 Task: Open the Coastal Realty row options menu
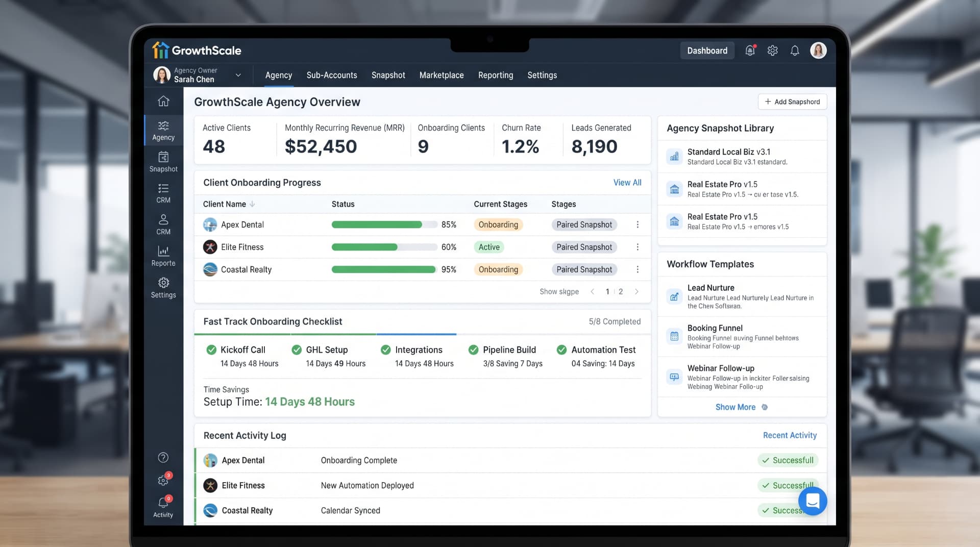(x=638, y=269)
